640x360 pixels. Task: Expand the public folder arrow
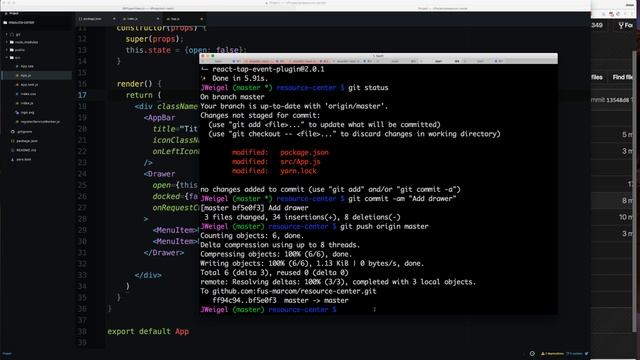coord(7,50)
